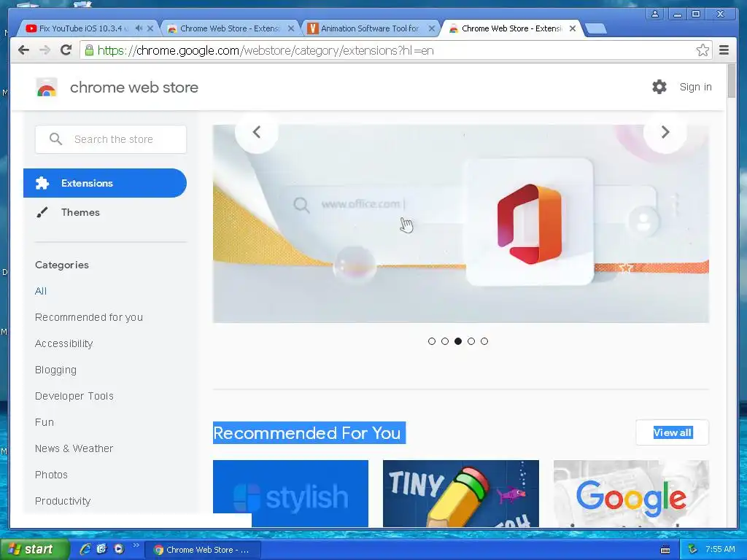Viewport: 747px width, 560px height.
Task: Click the green padlock security icon
Action: pos(89,50)
